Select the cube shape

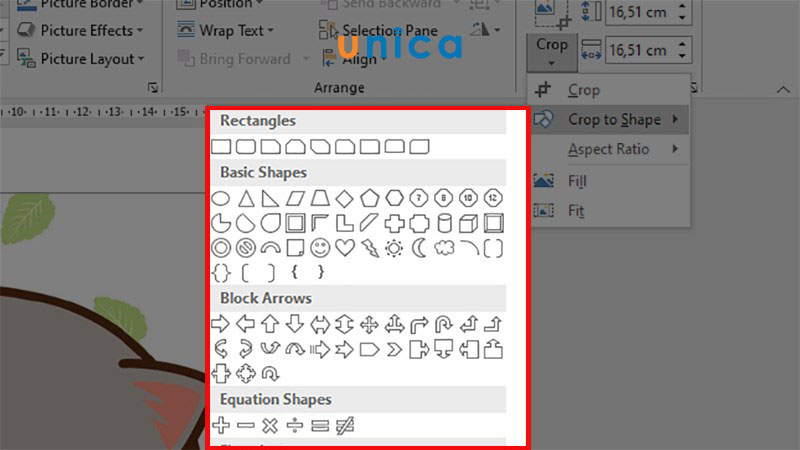(468, 223)
